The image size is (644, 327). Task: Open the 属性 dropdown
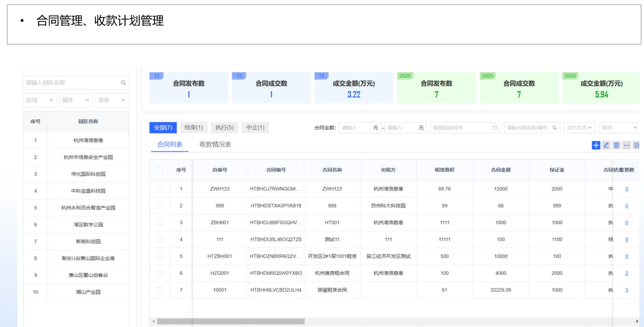click(x=76, y=100)
